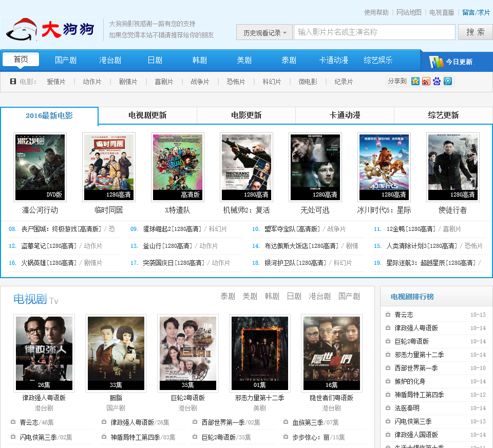Open the X特遣队 movie poster

(x=178, y=167)
